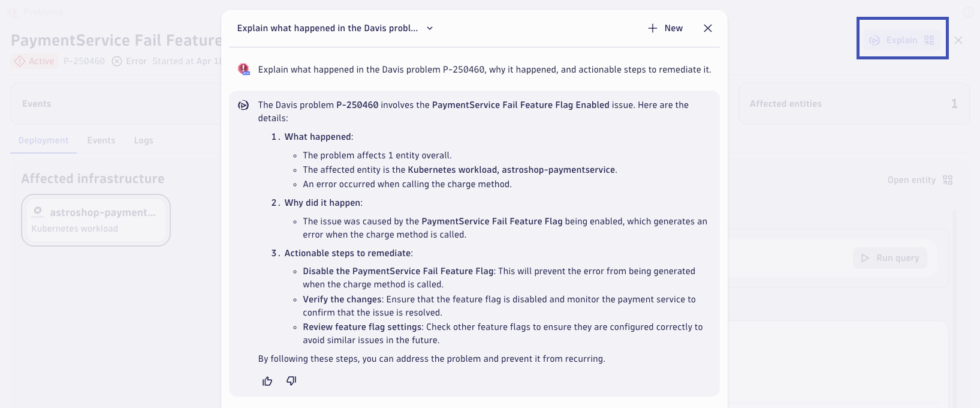Switch to the Deployment tab
This screenshot has height=408, width=980.
click(43, 140)
